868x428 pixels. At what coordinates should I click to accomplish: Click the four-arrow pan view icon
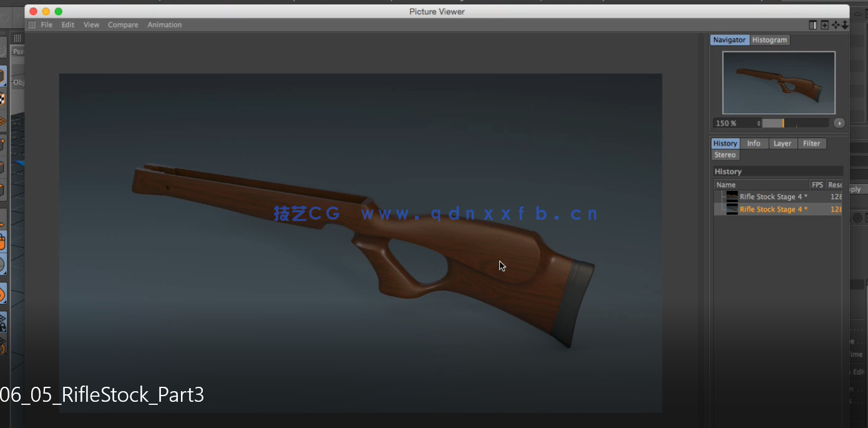tap(836, 25)
